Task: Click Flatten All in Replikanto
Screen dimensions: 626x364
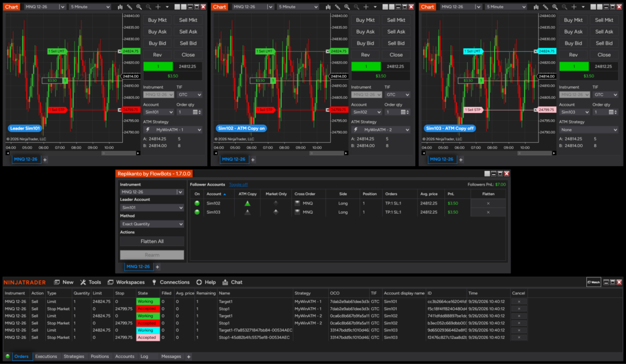Action: click(x=152, y=241)
